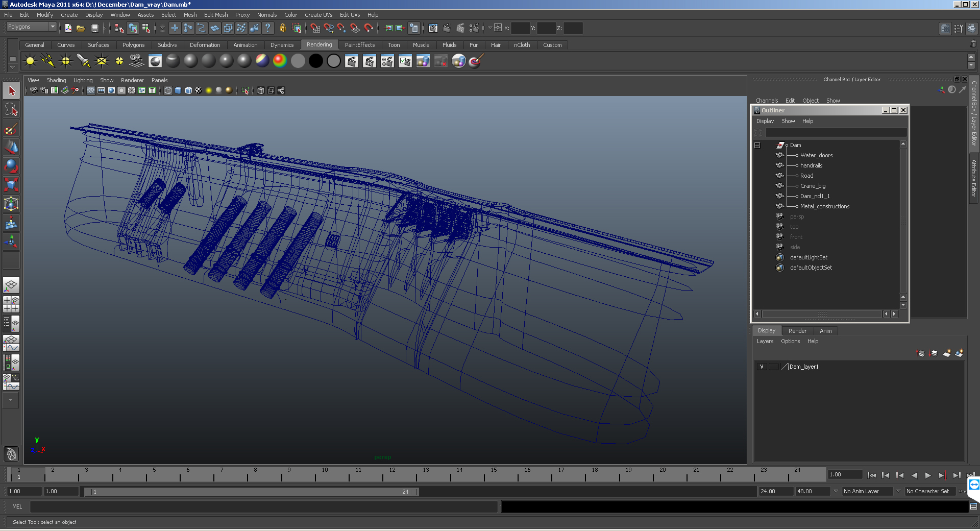The width and height of the screenshot is (980, 531).
Task: Click the Outliner search field
Action: 836,133
